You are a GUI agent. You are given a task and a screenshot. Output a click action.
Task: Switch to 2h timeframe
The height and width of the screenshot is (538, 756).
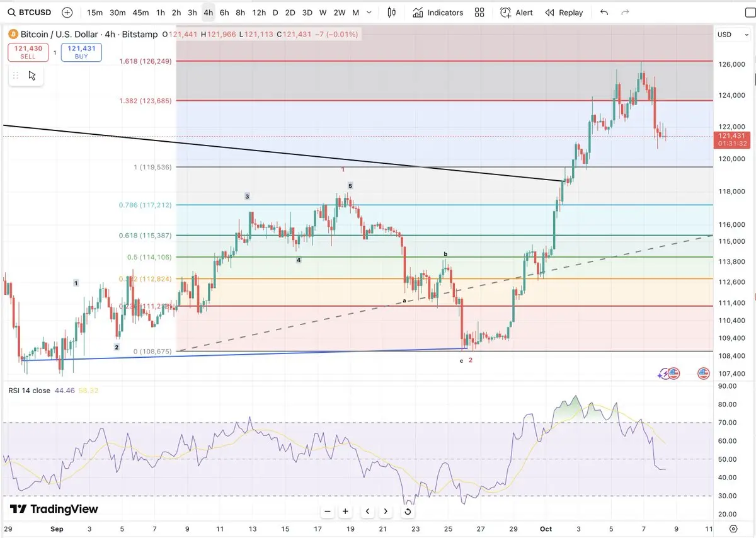[176, 13]
